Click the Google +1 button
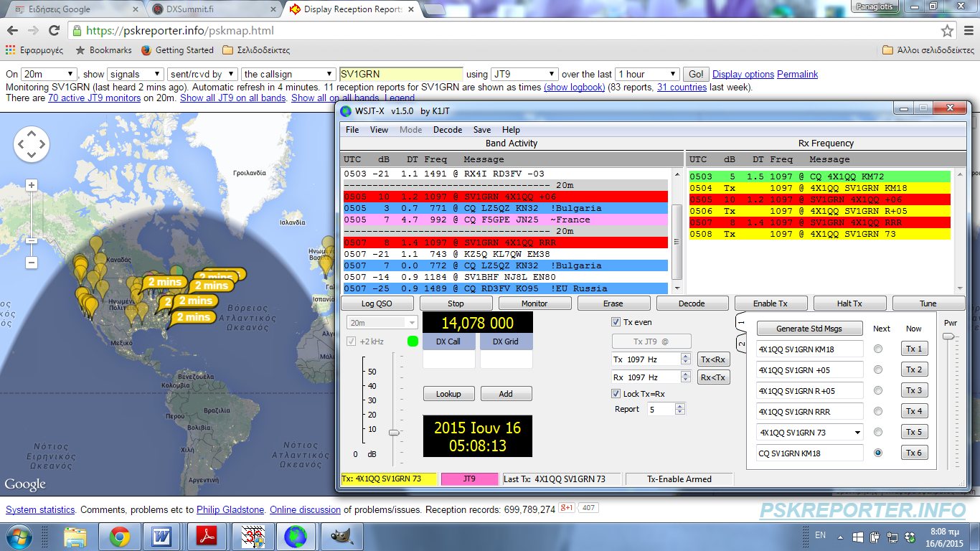Viewport: 980px width, 551px height. [567, 509]
